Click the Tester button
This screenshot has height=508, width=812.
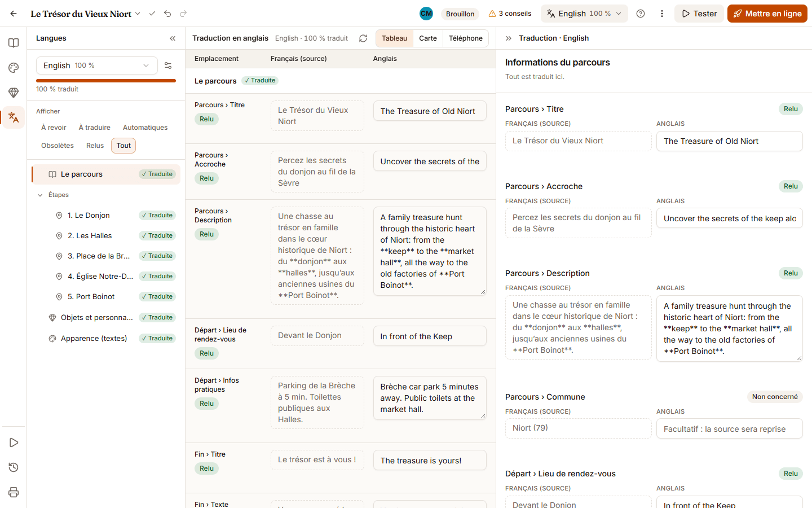[699, 14]
